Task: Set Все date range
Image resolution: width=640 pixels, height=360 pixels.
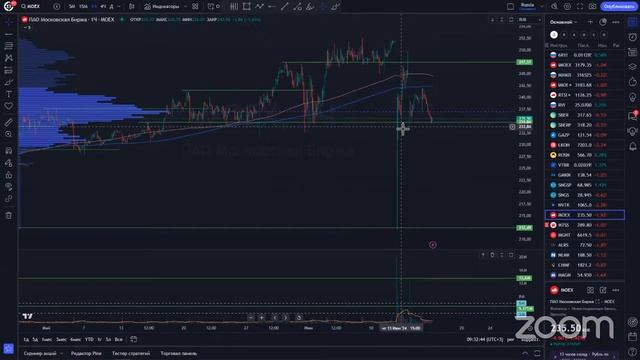Action: [x=118, y=340]
